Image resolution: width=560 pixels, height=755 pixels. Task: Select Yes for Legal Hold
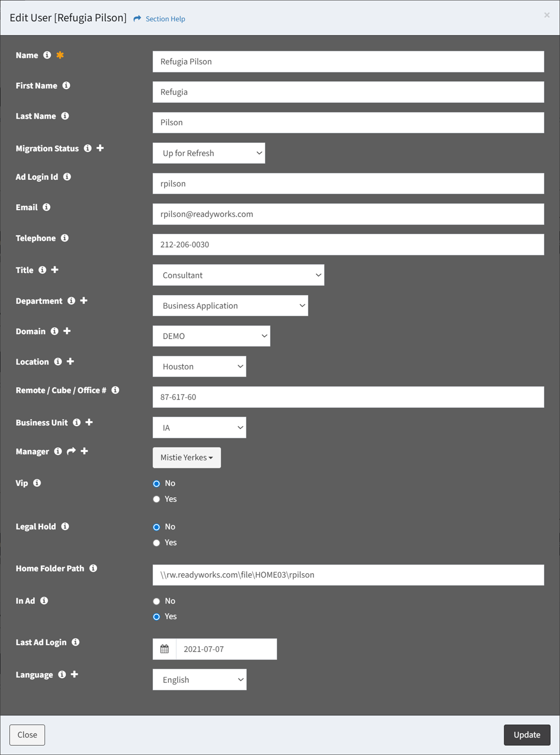[x=157, y=543]
